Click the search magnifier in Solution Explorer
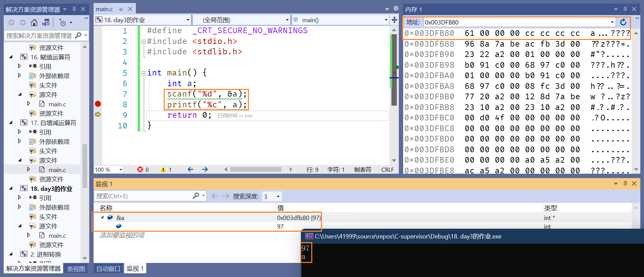The width and height of the screenshot is (644, 277). pyautogui.click(x=78, y=35)
